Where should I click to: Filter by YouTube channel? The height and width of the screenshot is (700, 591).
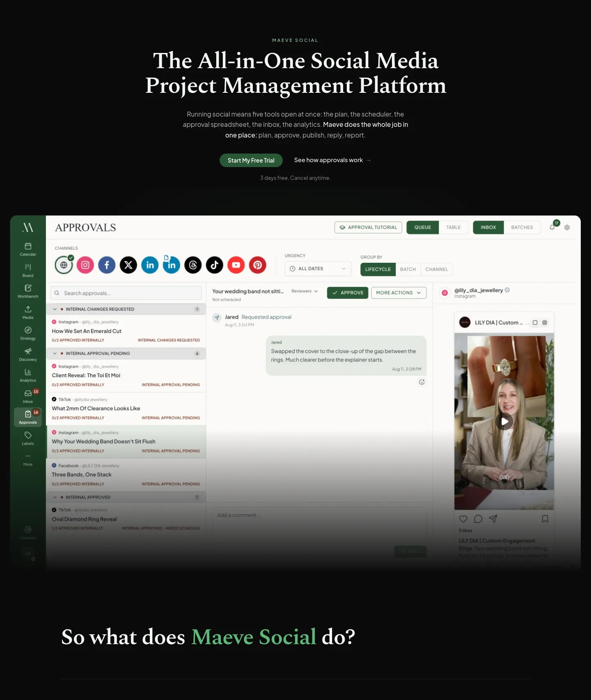point(236,265)
